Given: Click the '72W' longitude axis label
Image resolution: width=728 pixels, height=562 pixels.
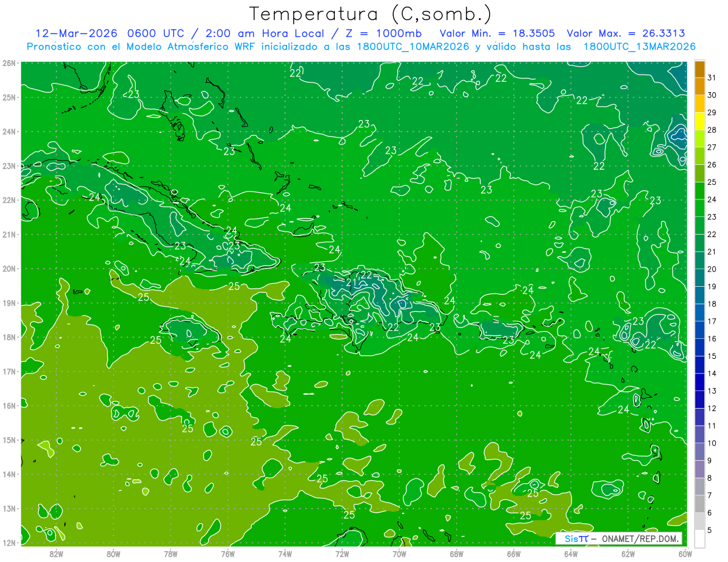Looking at the screenshot, I should [342, 554].
